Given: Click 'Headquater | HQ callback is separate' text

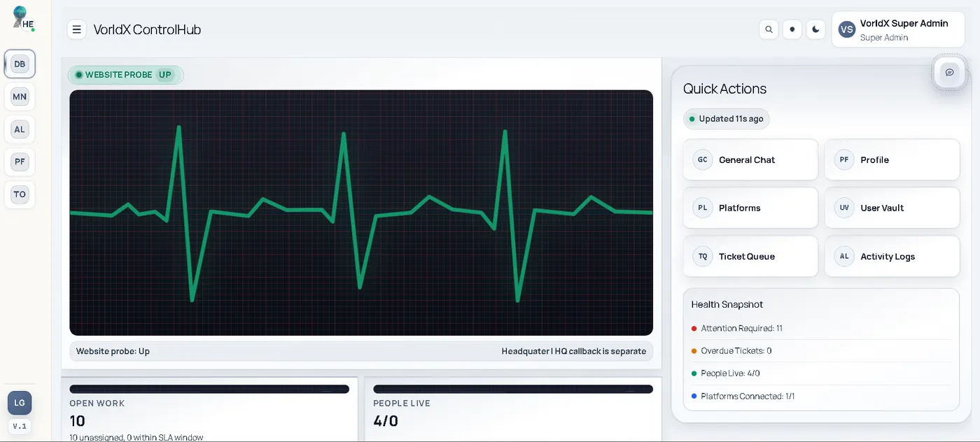Looking at the screenshot, I should coord(574,351).
